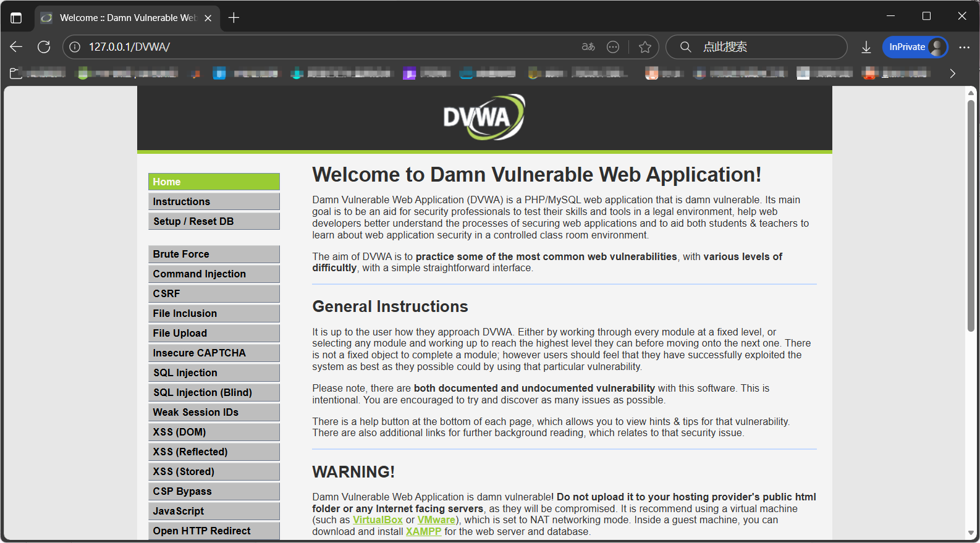Open the translate page icon

pyautogui.click(x=588, y=47)
